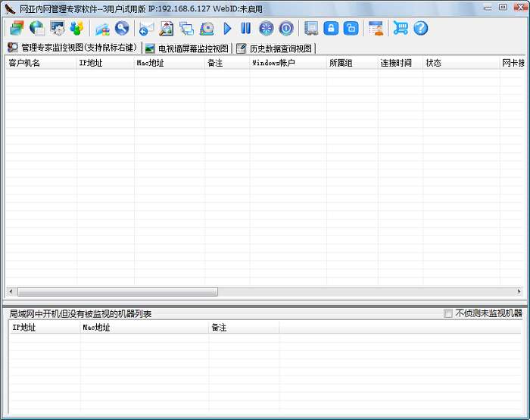The width and height of the screenshot is (530, 420).
Task: Enable the 不侦测未监视机器 checkbox
Action: (448, 313)
